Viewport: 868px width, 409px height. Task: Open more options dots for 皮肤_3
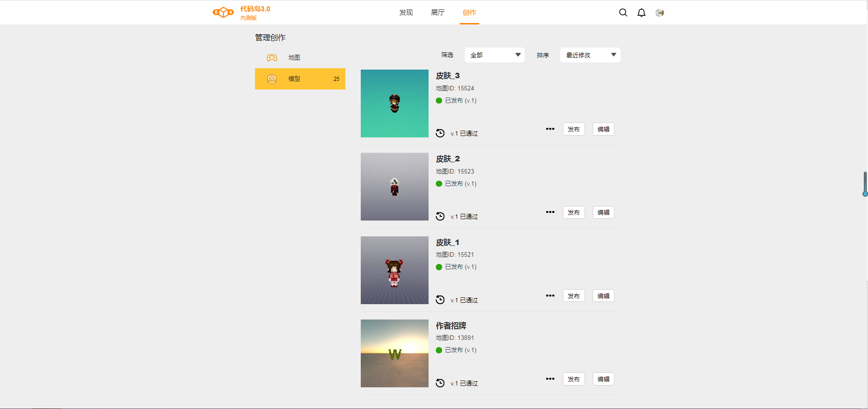click(x=550, y=129)
